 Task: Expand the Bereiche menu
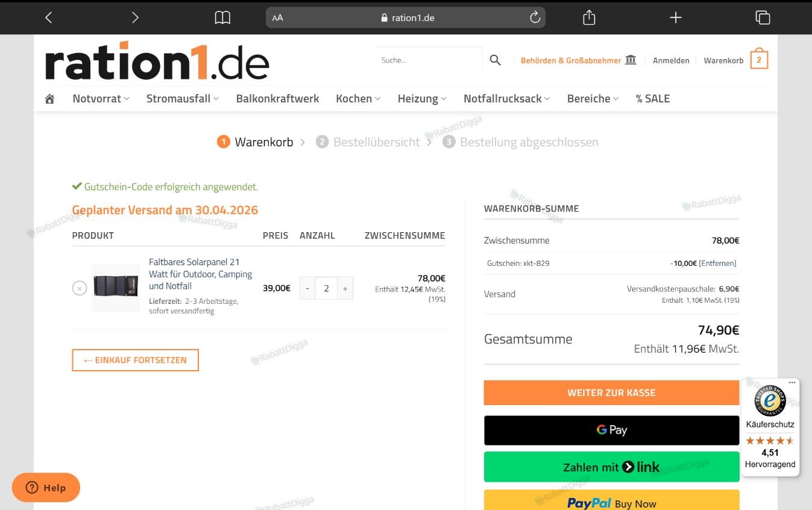593,99
